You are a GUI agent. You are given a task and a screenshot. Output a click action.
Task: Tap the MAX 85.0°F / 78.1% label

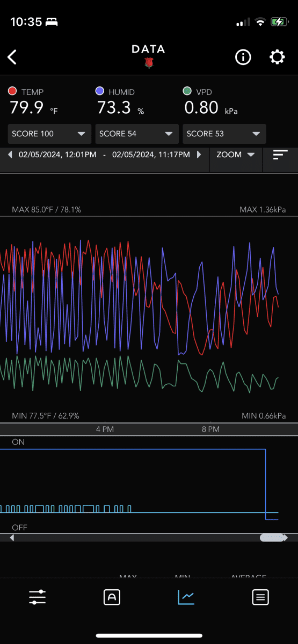[x=47, y=209]
